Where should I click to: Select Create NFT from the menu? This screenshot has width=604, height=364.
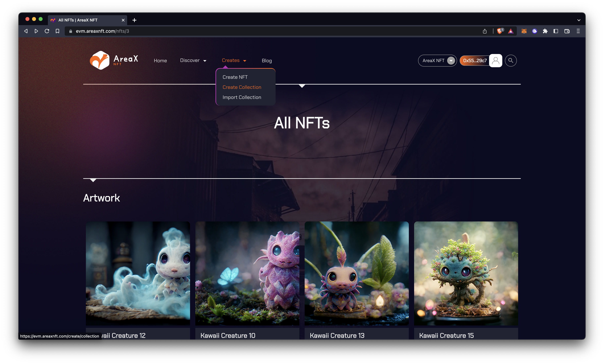[x=235, y=77]
